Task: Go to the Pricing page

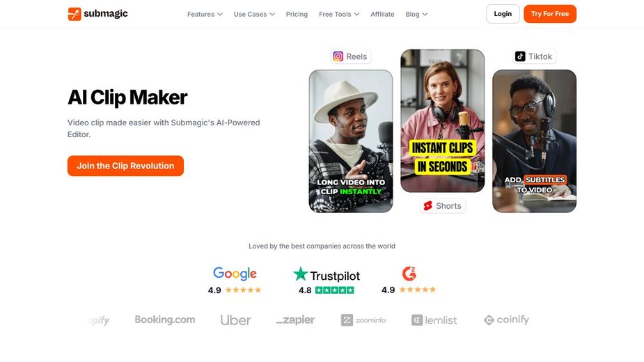Action: 297,14
